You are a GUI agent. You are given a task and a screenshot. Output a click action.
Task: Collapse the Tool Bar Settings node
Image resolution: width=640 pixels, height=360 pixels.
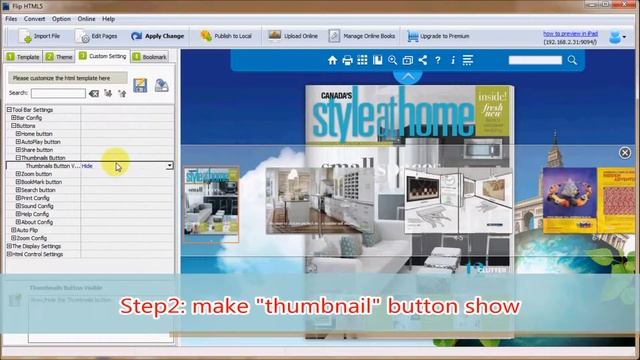[x=9, y=110]
